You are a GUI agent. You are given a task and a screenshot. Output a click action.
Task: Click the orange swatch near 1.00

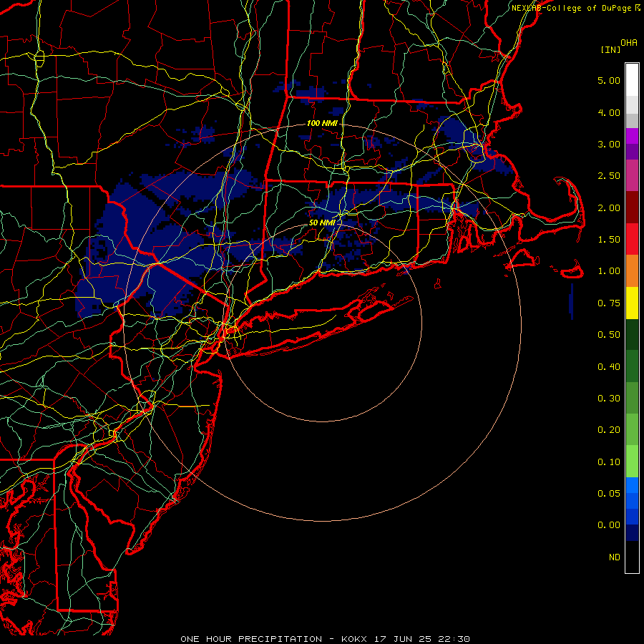pyautogui.click(x=632, y=271)
